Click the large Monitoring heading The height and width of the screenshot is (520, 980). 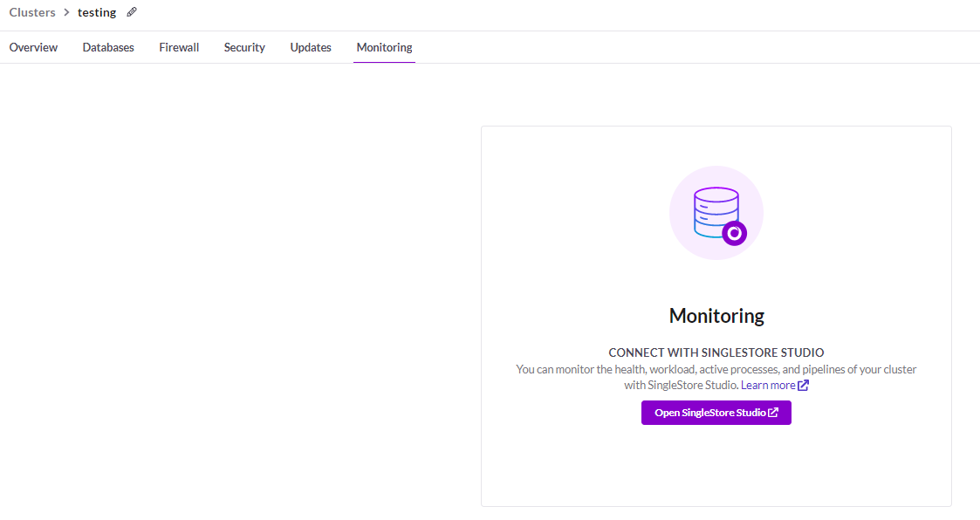click(x=716, y=315)
